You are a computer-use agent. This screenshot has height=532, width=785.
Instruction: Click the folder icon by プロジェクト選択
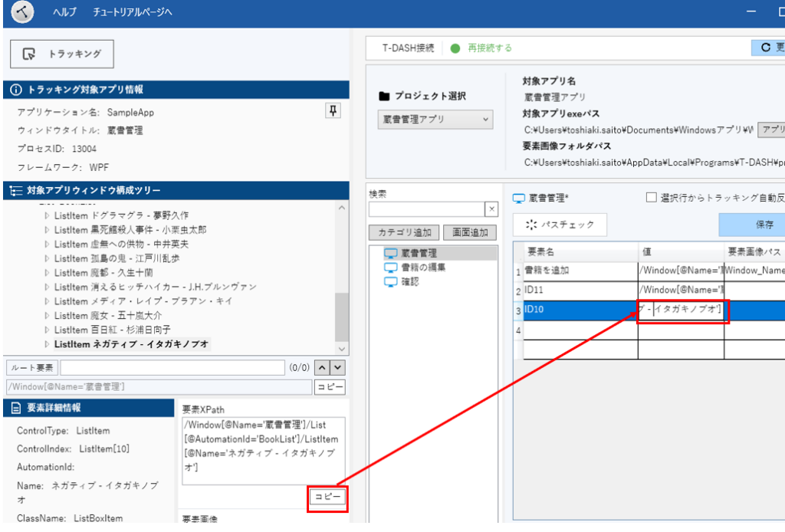click(385, 97)
